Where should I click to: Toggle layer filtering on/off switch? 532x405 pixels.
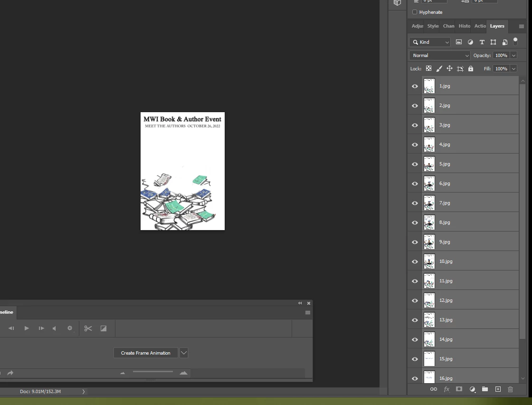click(515, 41)
